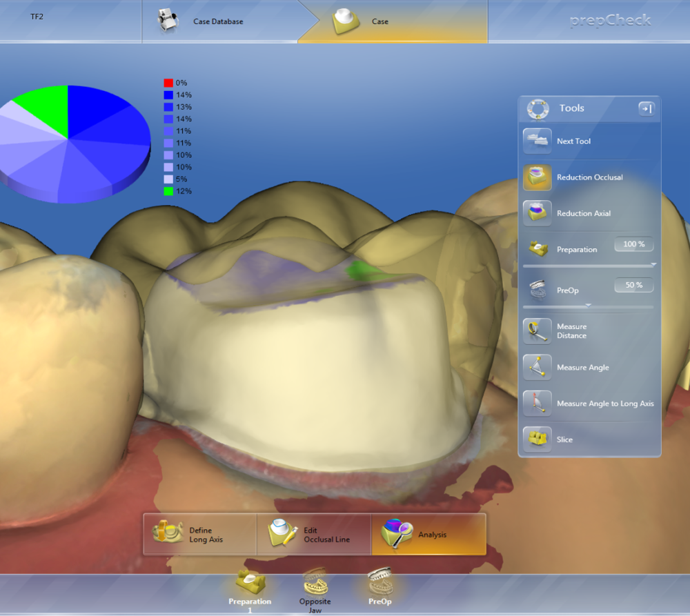Click the Tools panel wheel icon
Viewport: 690px width, 616px height.
[538, 109]
